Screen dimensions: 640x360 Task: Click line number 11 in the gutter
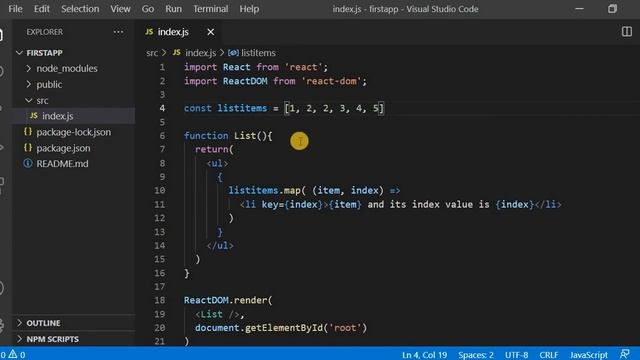click(160, 204)
